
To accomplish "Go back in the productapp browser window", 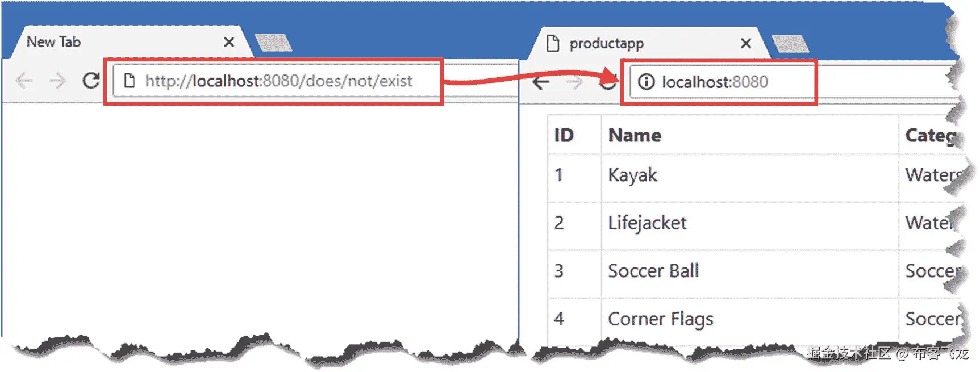I will (x=541, y=82).
